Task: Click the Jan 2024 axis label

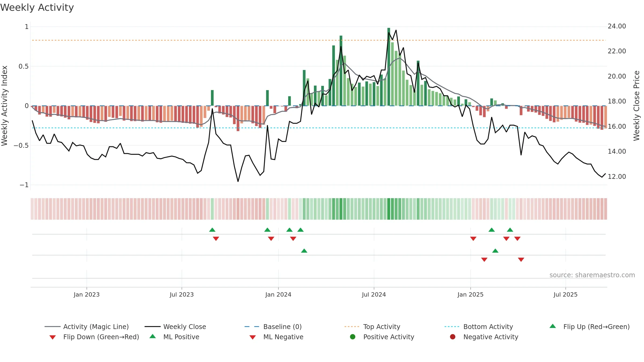Action: pos(278,294)
